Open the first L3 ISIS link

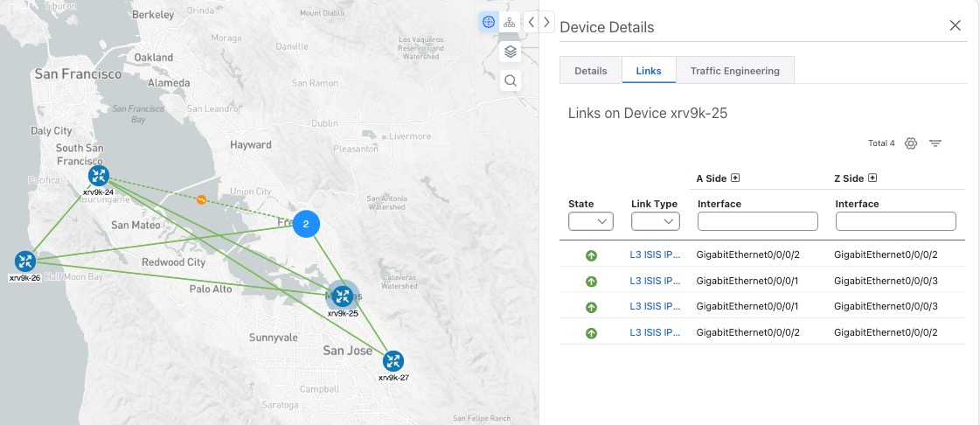click(x=655, y=255)
